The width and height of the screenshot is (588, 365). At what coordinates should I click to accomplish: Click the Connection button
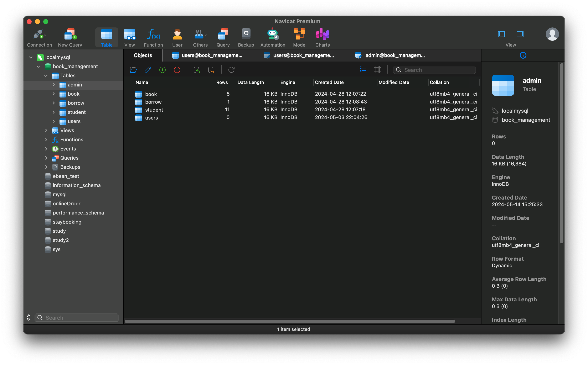coord(39,37)
